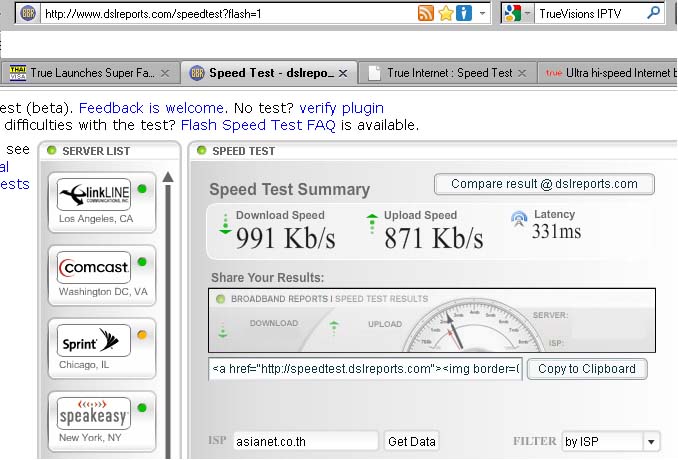Open the FILTER by ISP dropdown
This screenshot has width=678, height=460.
(x=611, y=441)
